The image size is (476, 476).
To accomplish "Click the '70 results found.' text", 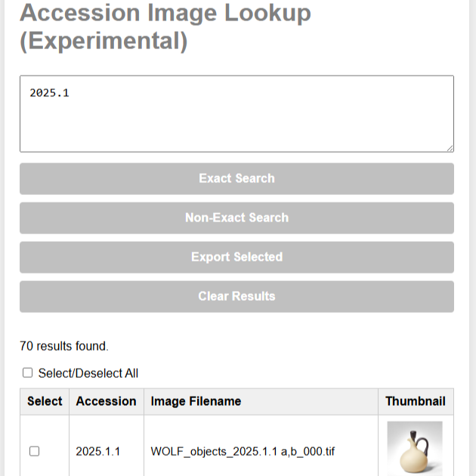I will pos(64,347).
